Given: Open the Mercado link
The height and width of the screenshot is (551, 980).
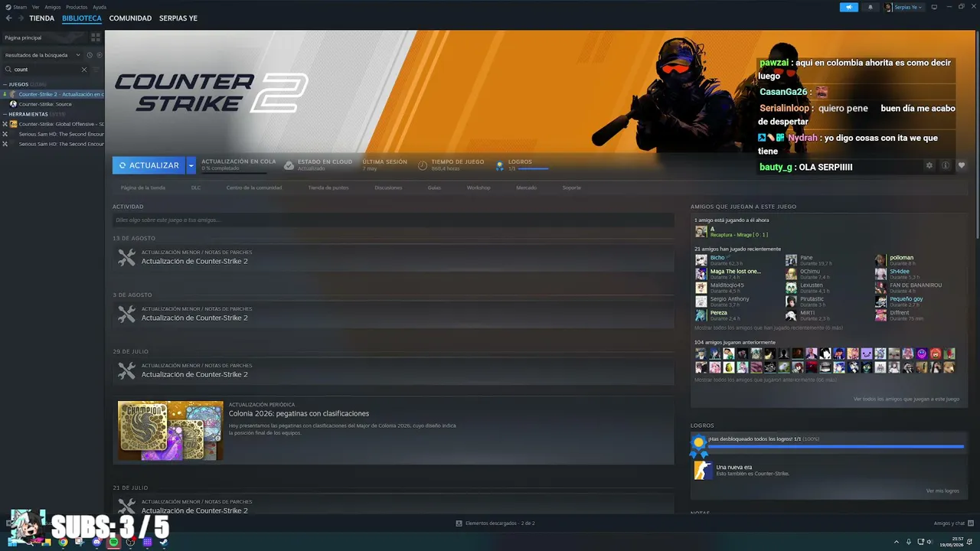Looking at the screenshot, I should [526, 187].
